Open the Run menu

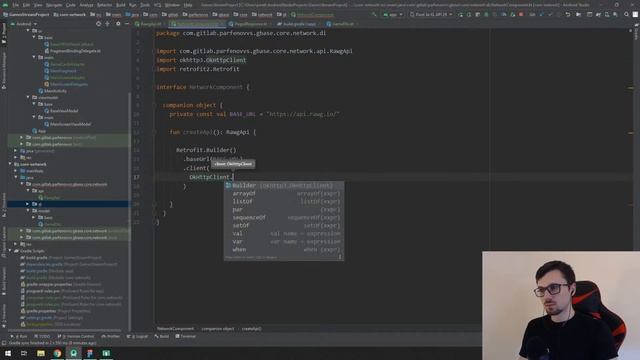(x=133, y=5)
